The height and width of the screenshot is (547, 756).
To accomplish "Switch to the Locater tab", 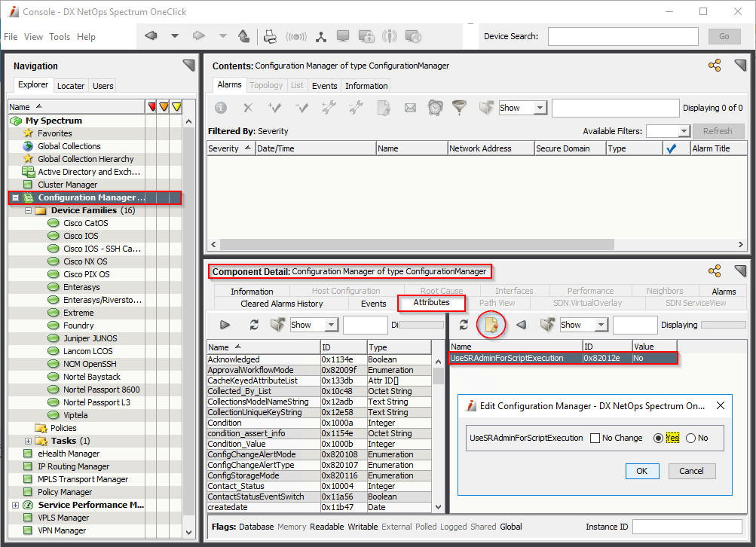I will click(71, 86).
